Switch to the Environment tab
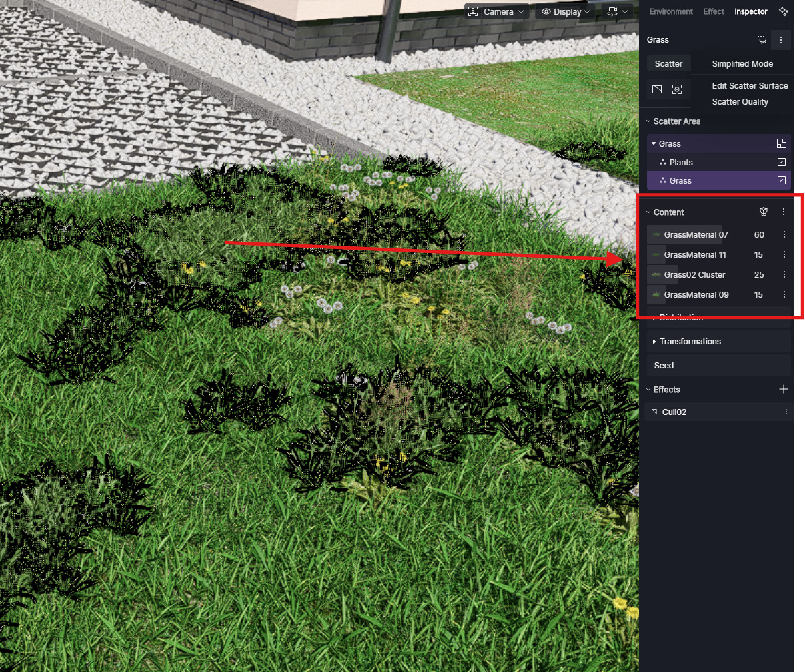 point(670,11)
